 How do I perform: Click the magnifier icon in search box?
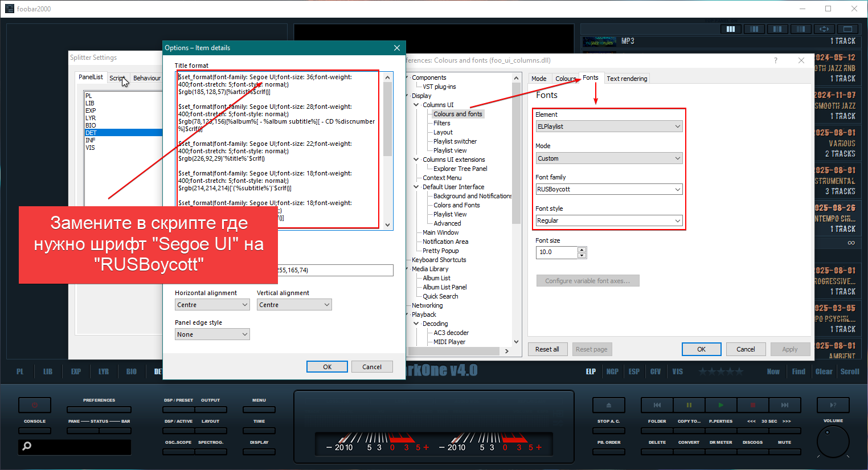pos(27,446)
